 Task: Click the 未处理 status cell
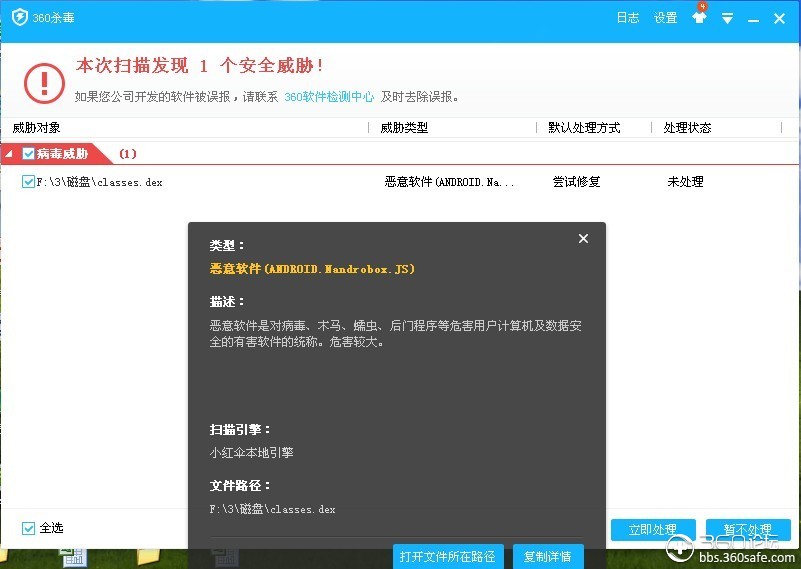click(685, 181)
